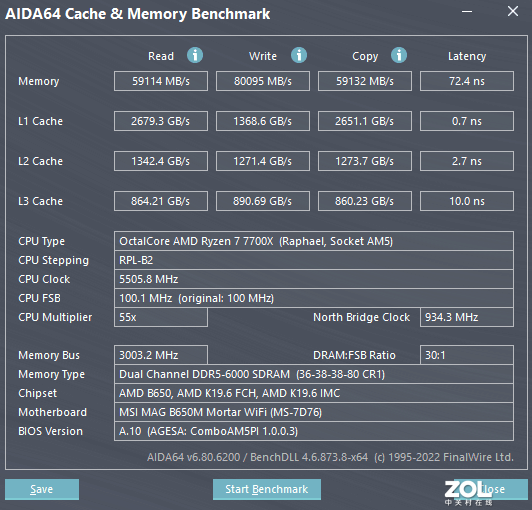Select the DRAM:FSB Ratio 30:1 field
Image resolution: width=532 pixels, height=510 pixels.
click(x=467, y=355)
